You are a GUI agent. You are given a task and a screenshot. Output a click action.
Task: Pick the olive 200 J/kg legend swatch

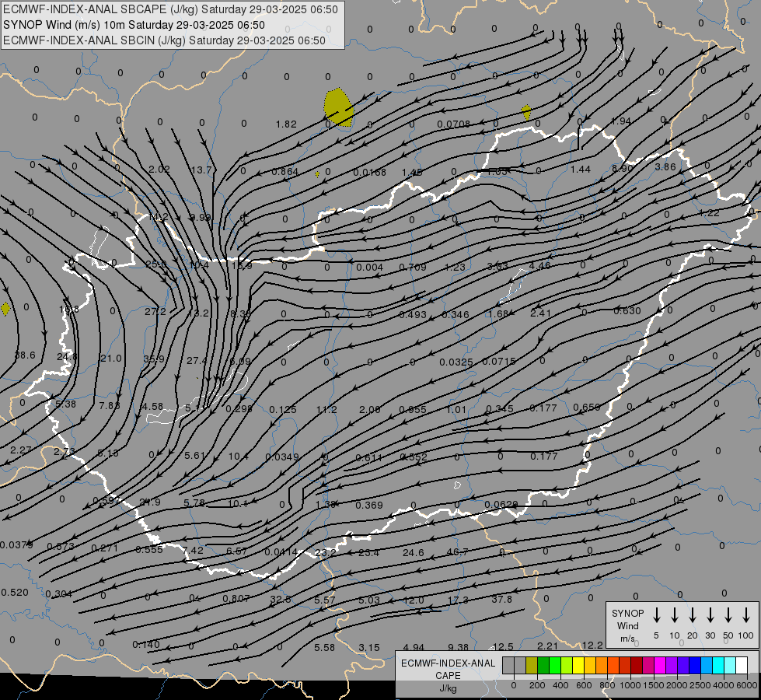[x=532, y=665]
